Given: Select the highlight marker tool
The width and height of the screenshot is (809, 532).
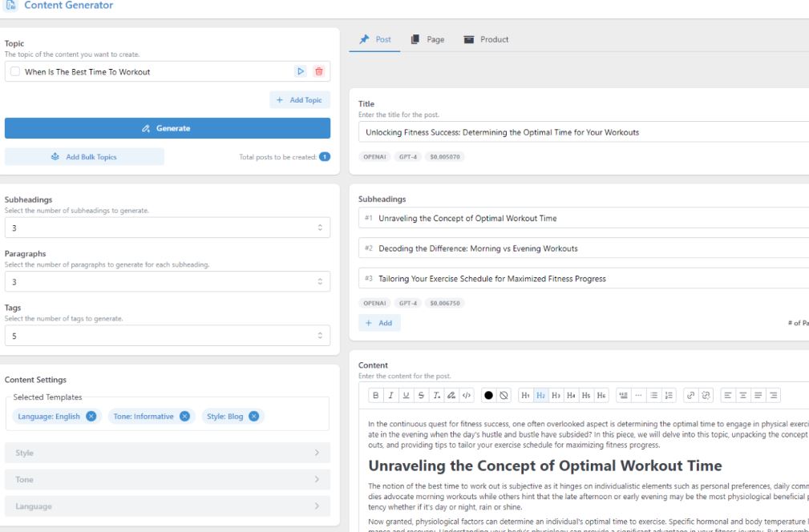Looking at the screenshot, I should [451, 395].
